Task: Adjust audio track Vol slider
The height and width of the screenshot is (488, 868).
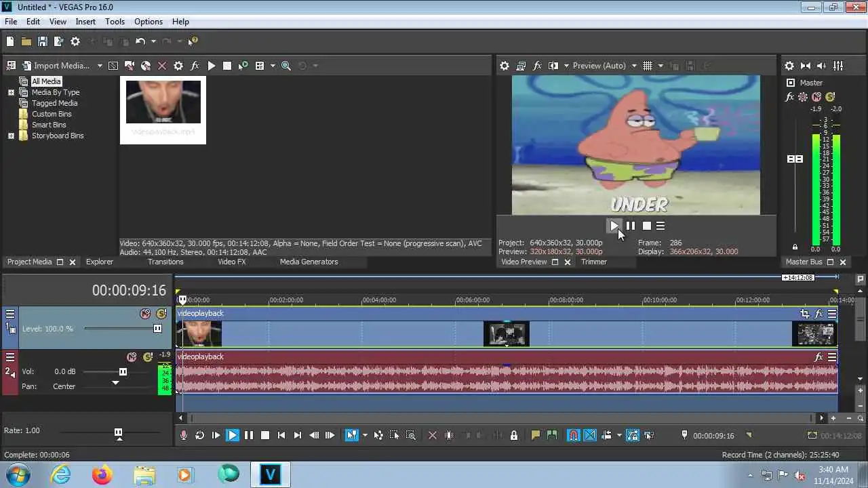Action: coord(123,371)
